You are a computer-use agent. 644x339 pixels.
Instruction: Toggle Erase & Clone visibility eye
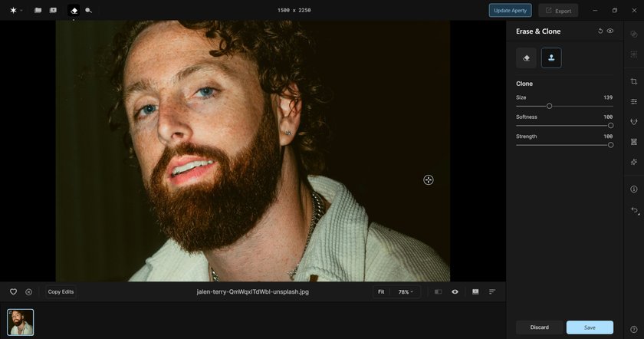(610, 31)
